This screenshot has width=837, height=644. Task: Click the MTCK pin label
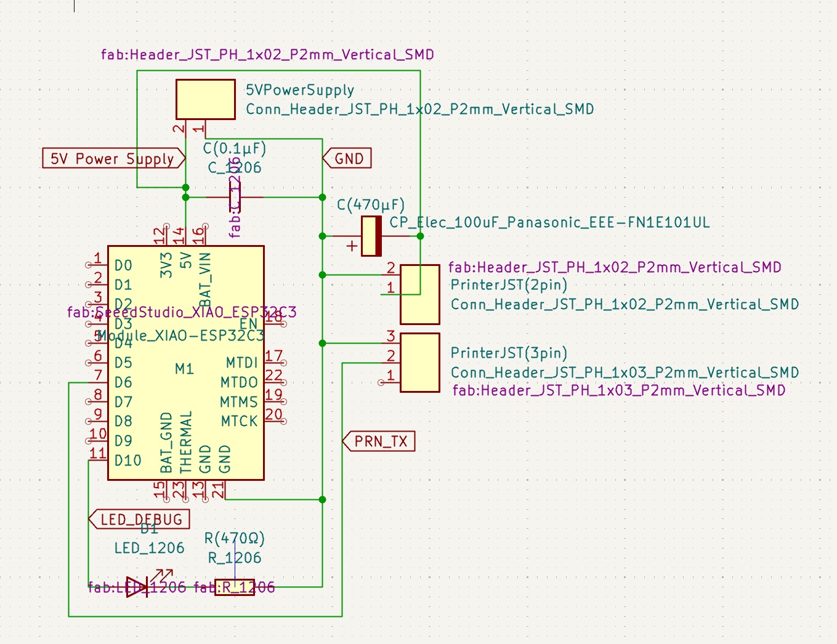click(239, 422)
